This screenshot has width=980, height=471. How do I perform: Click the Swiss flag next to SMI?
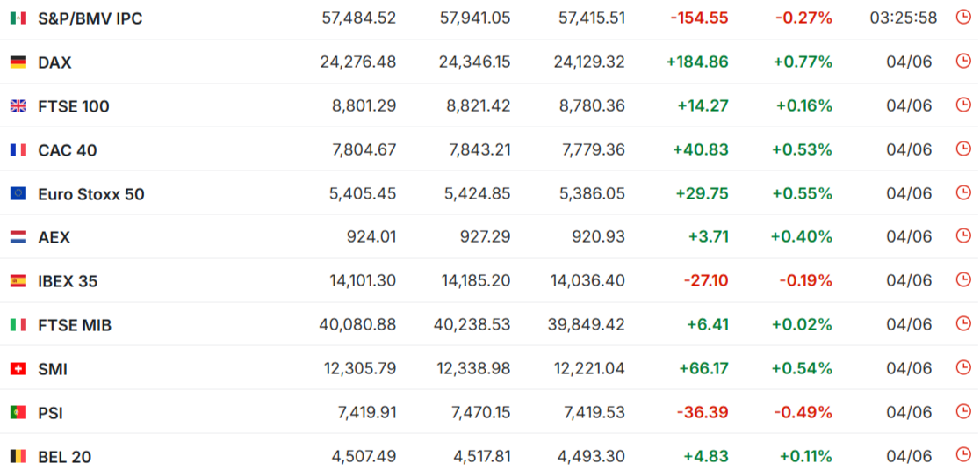[x=18, y=369]
